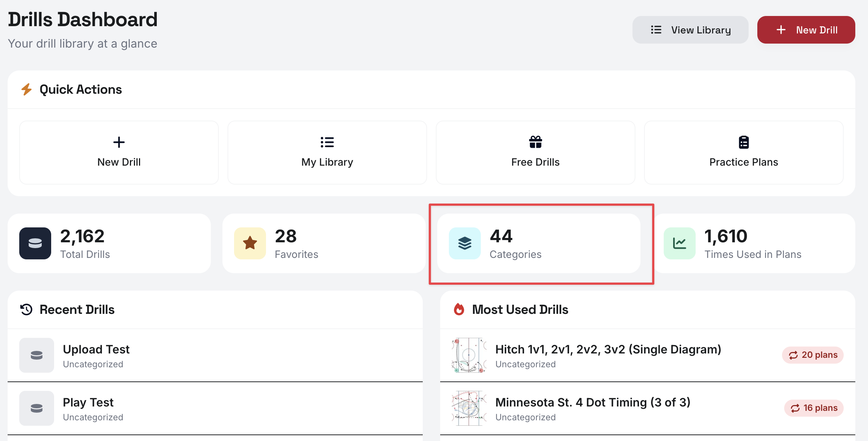Screen dimensions: 868x441
Task: Open the Play Test recent drill
Action: click(215, 408)
